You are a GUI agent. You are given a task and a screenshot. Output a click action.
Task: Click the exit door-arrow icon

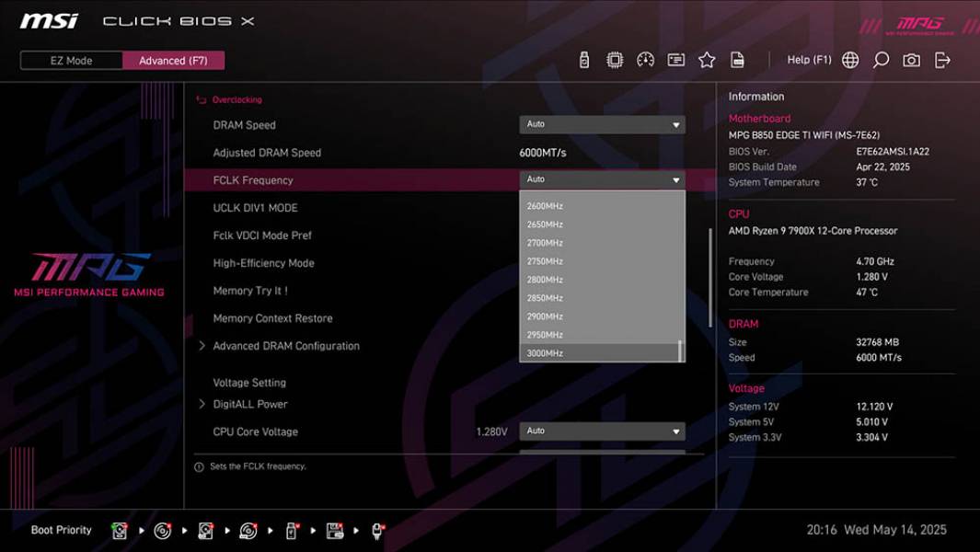pyautogui.click(x=942, y=60)
